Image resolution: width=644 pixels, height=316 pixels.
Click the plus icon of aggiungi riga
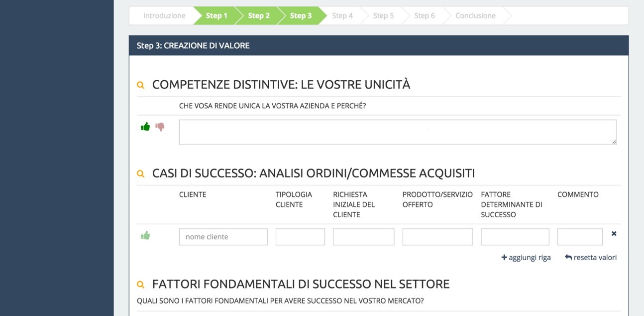point(504,257)
